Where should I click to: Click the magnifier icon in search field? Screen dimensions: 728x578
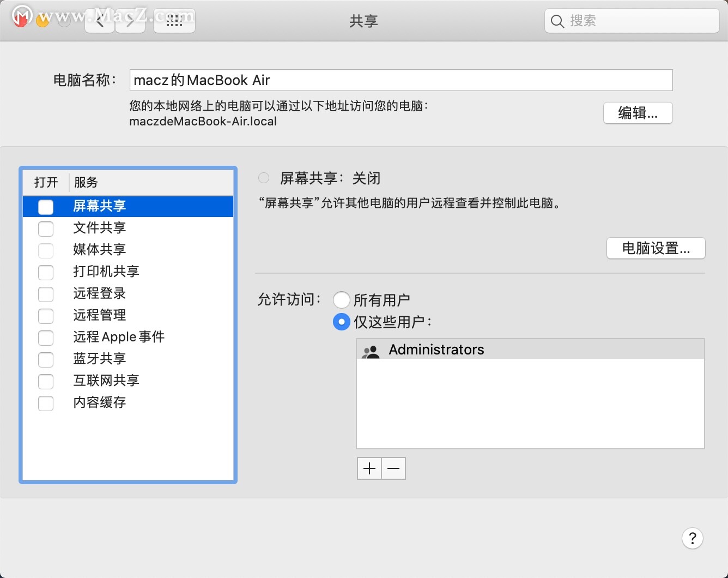[x=557, y=21]
